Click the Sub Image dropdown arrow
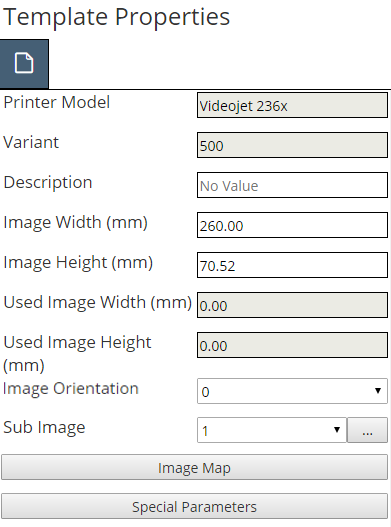 (337, 430)
